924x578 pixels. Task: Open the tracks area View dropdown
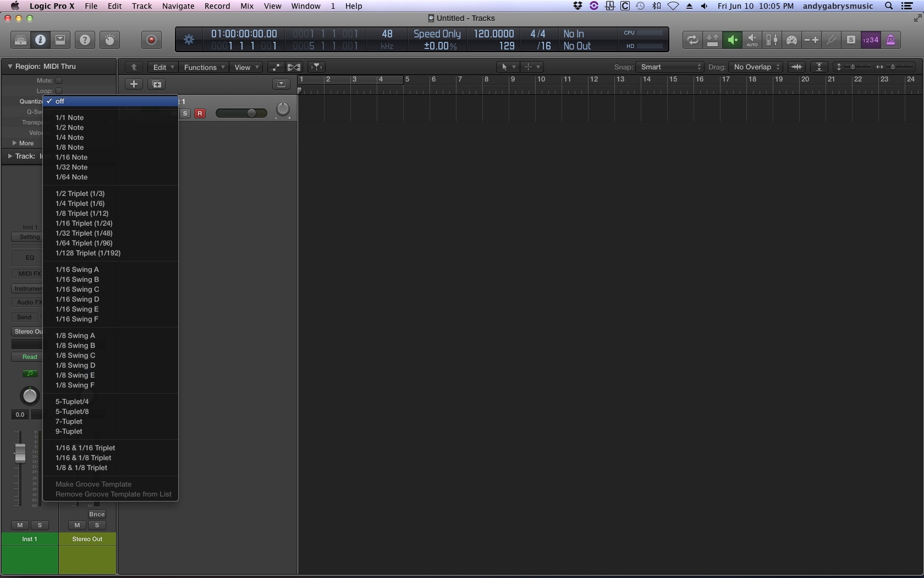pos(246,67)
